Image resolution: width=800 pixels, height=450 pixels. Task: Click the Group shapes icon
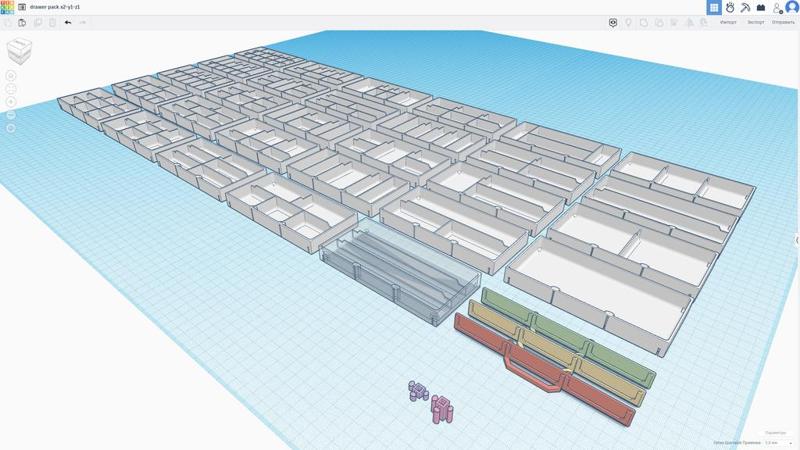[644, 22]
